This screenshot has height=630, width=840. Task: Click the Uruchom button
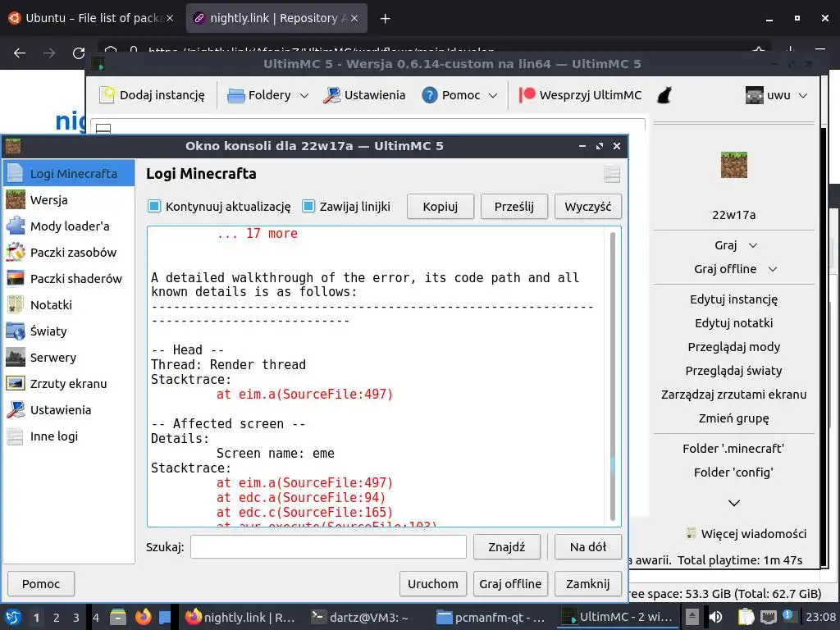click(433, 584)
